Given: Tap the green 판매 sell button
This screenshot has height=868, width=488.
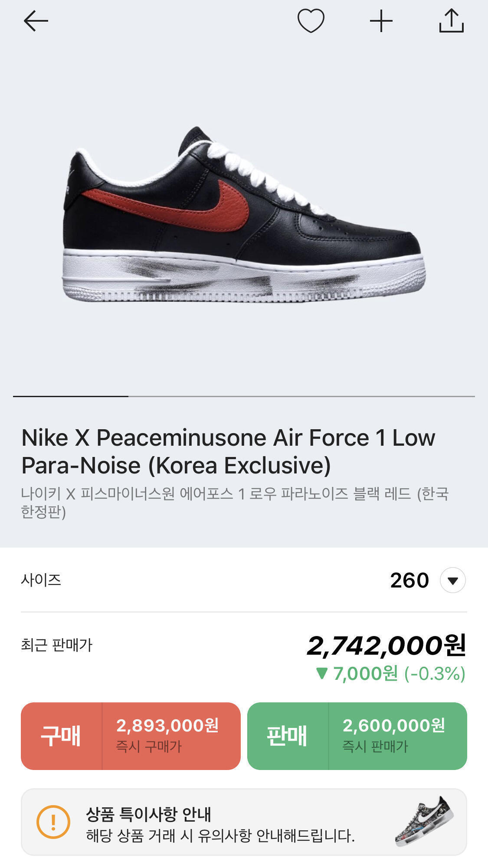Looking at the screenshot, I should pyautogui.click(x=287, y=736).
